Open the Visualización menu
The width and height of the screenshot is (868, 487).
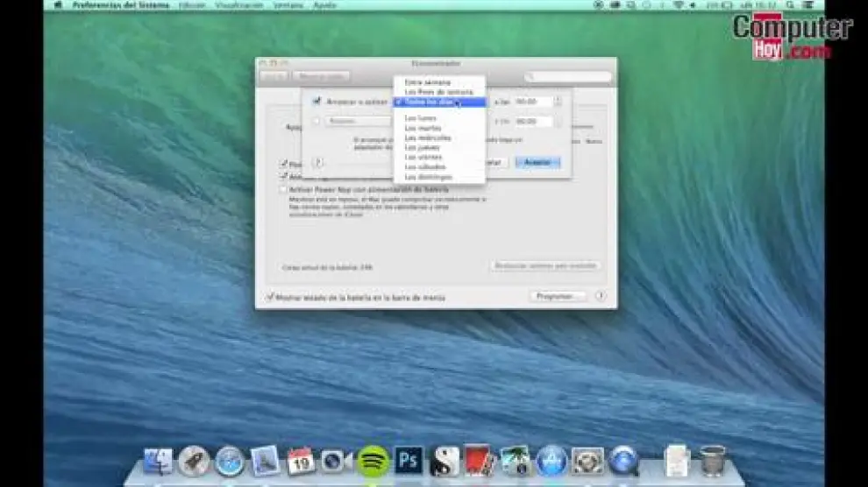[x=238, y=5]
